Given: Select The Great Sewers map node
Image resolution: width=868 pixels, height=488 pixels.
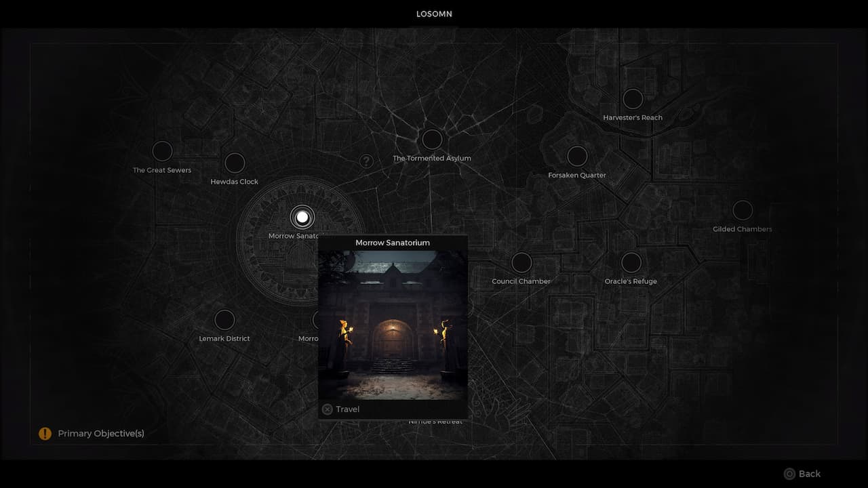Looking at the screenshot, I should click(162, 151).
